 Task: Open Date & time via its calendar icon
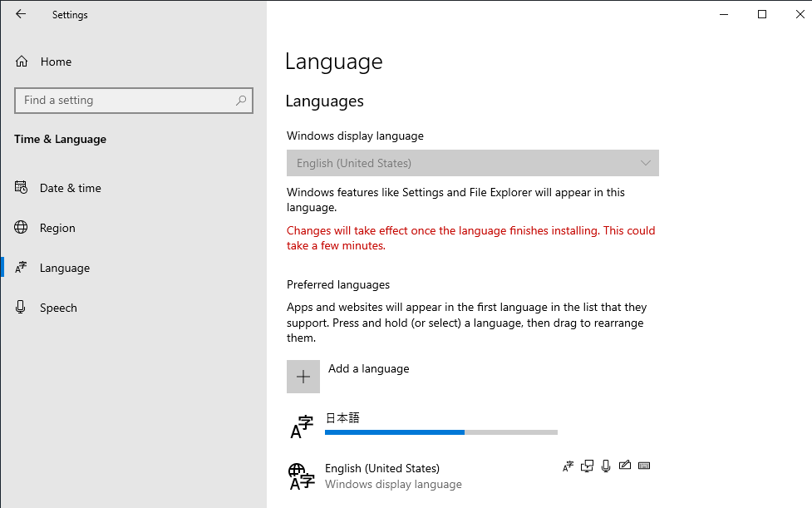(x=21, y=187)
